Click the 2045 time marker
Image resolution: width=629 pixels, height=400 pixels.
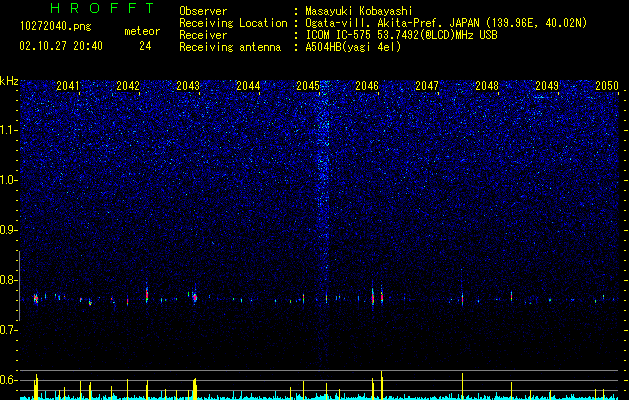tap(308, 86)
